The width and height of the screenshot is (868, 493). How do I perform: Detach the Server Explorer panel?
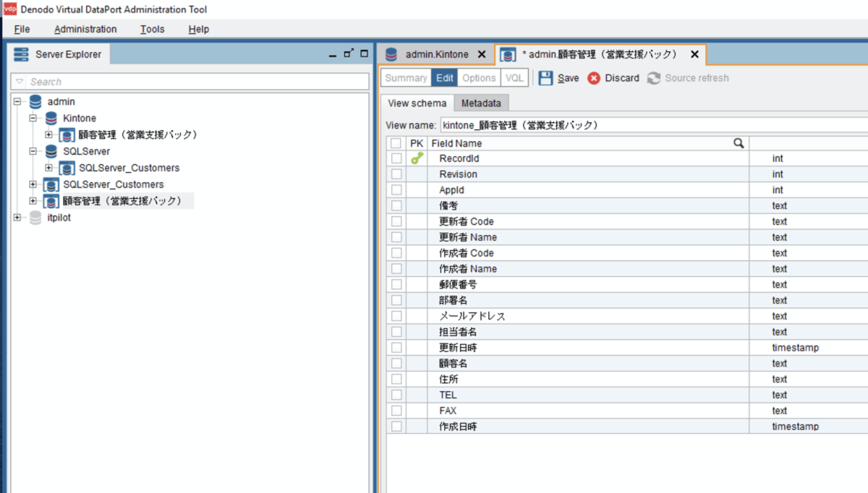click(x=349, y=53)
